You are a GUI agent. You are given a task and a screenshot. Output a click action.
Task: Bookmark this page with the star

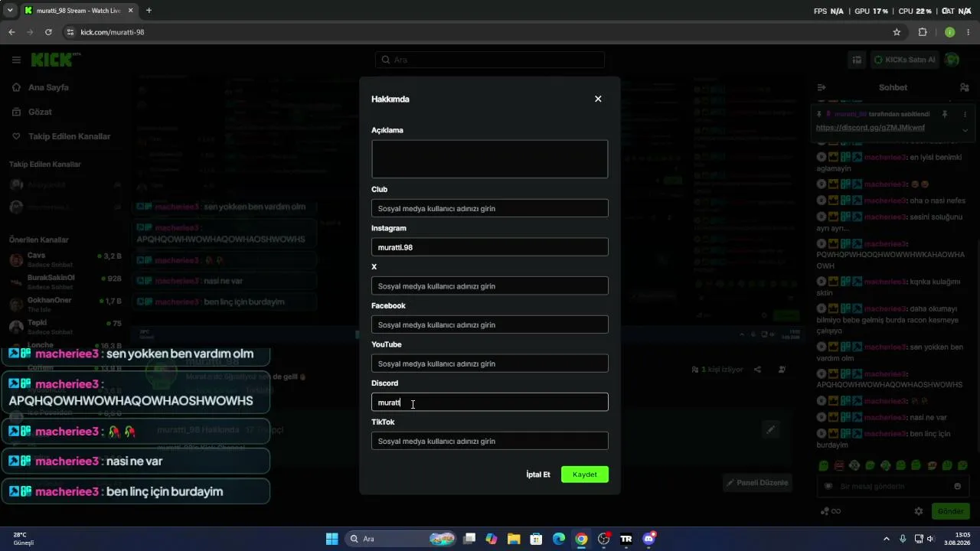point(897,32)
